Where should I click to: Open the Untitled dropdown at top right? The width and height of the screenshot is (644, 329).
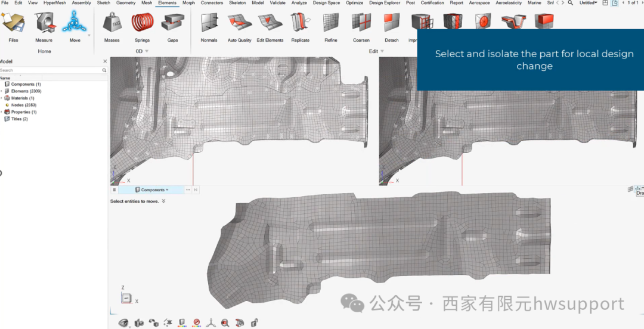588,3
